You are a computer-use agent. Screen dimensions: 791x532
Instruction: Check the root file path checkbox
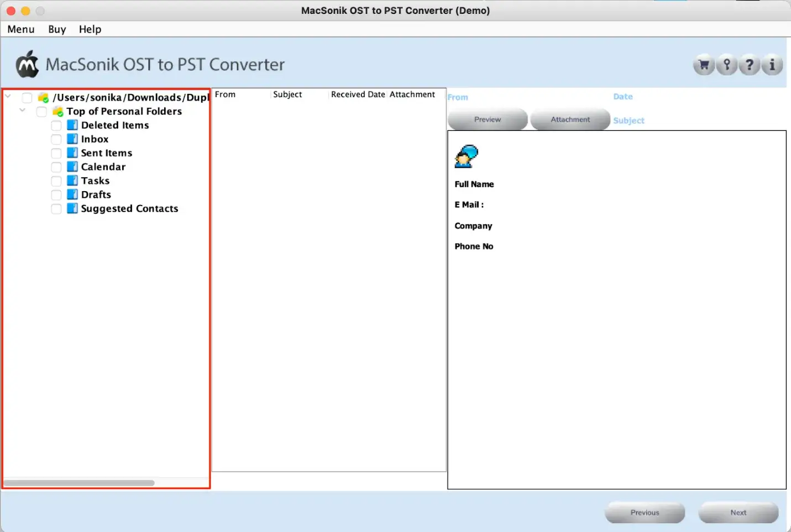[27, 98]
